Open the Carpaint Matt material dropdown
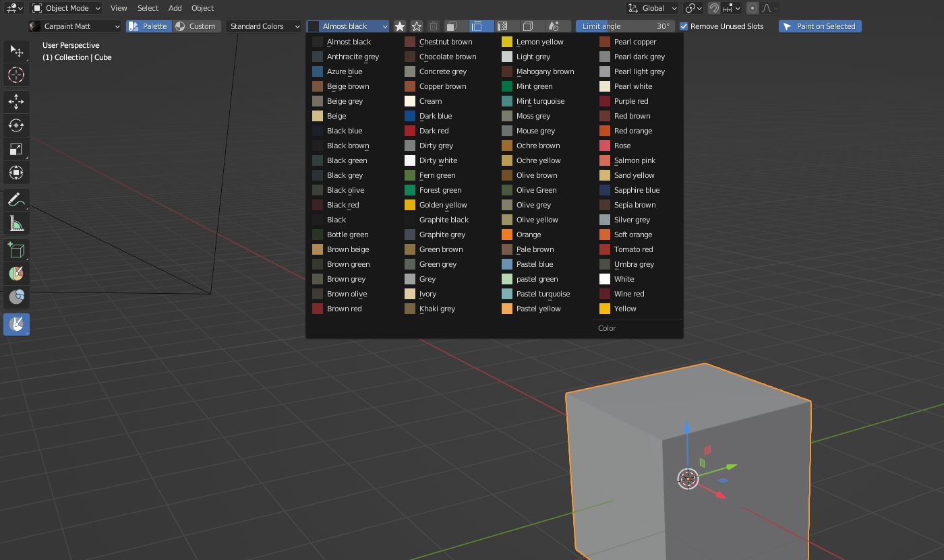The width and height of the screenshot is (944, 560). (x=74, y=26)
